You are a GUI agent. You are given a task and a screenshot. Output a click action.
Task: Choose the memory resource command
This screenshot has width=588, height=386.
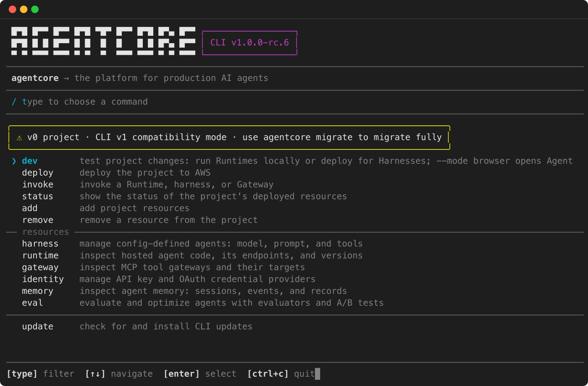click(x=38, y=291)
